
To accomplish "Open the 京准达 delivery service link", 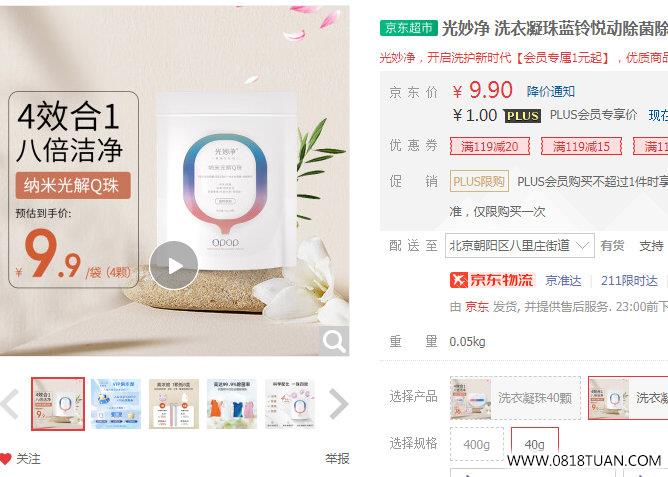I will coord(563,281).
